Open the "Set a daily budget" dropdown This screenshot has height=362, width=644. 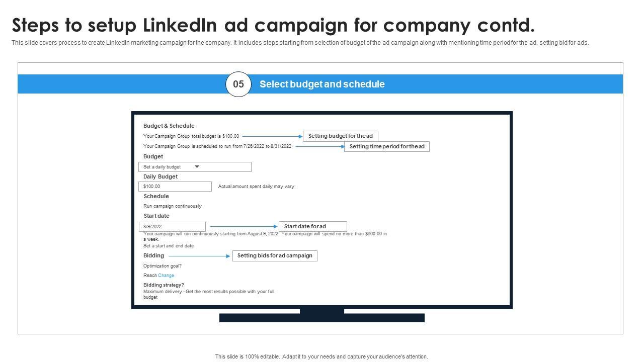pos(194,167)
